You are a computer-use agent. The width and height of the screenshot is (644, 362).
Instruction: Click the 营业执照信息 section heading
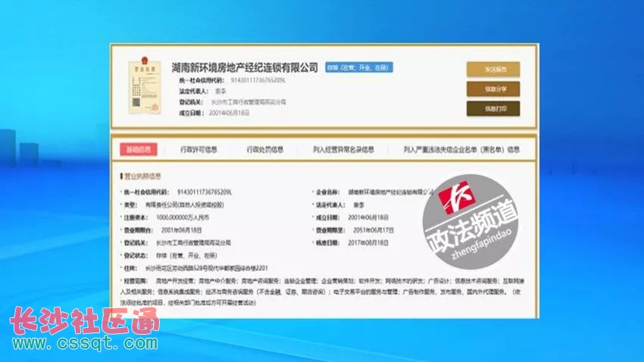click(x=142, y=176)
